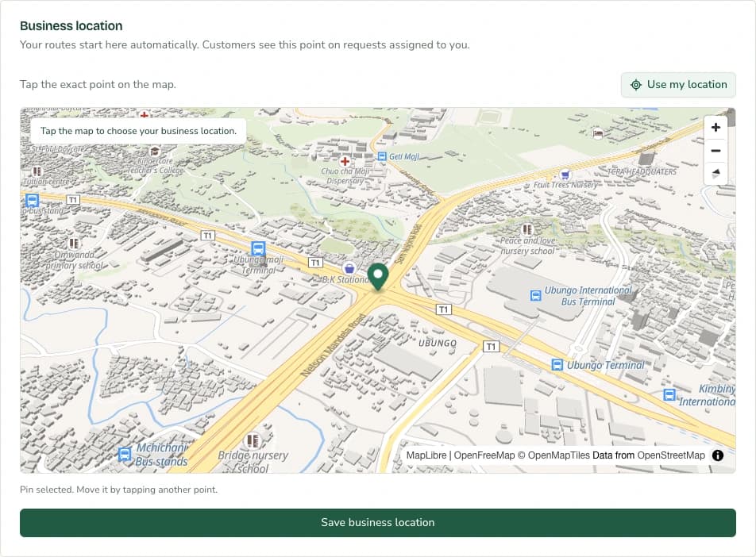Select the green location pin marker

(378, 277)
